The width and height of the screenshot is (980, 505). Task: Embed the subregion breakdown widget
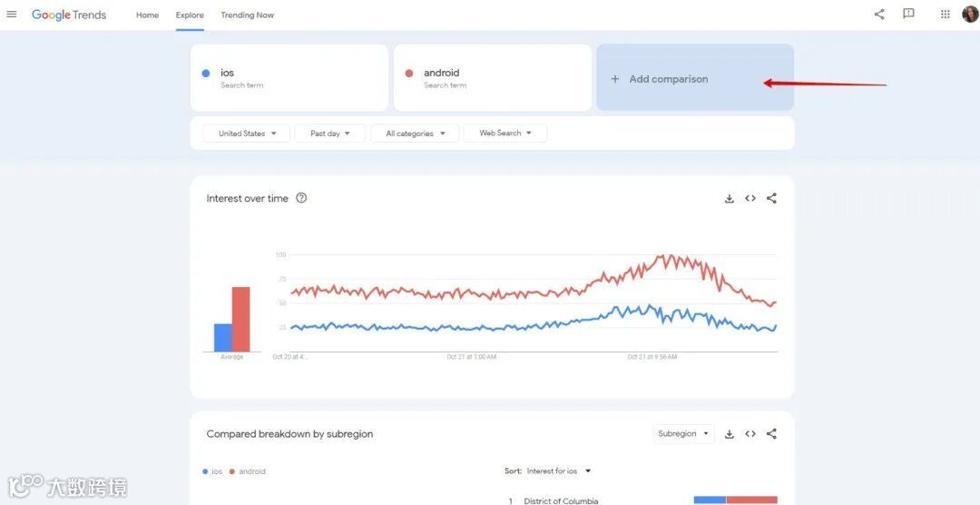coord(750,433)
